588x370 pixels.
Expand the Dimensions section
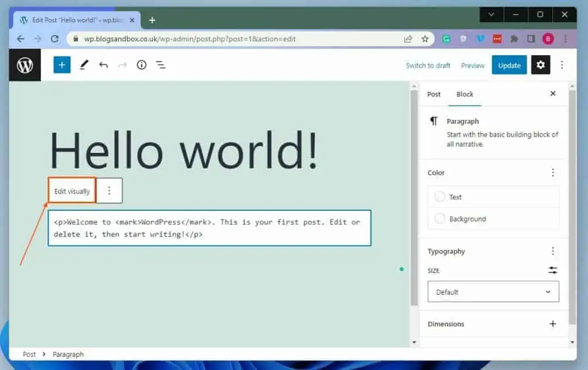pyautogui.click(x=552, y=324)
